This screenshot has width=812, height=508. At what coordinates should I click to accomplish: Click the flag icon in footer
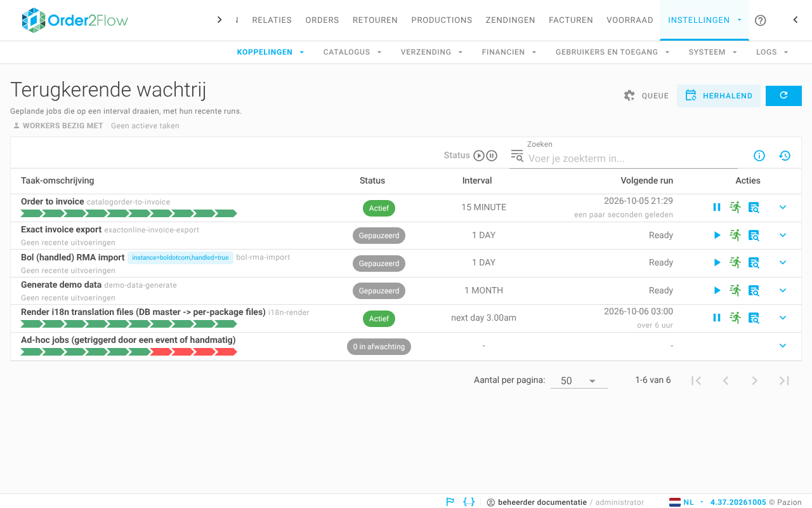pos(450,502)
